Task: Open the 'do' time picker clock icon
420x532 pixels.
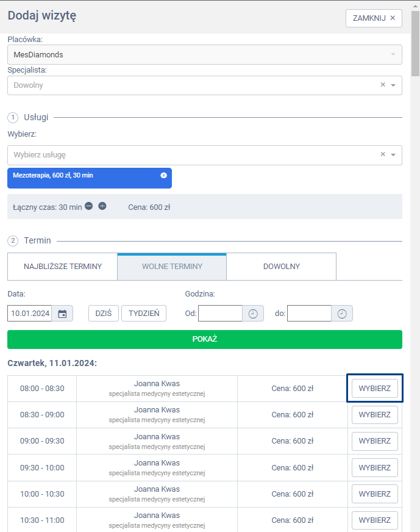Action: pos(342,314)
